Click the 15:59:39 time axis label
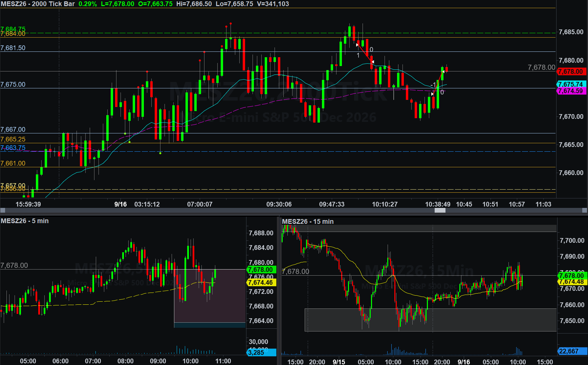Image resolution: width=588 pixels, height=365 pixels. coord(28,204)
